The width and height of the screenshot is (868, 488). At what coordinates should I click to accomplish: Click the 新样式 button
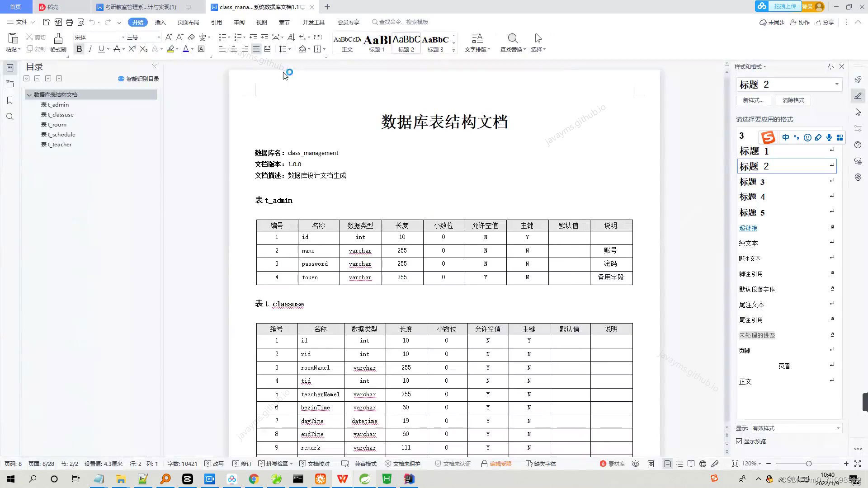pyautogui.click(x=753, y=100)
